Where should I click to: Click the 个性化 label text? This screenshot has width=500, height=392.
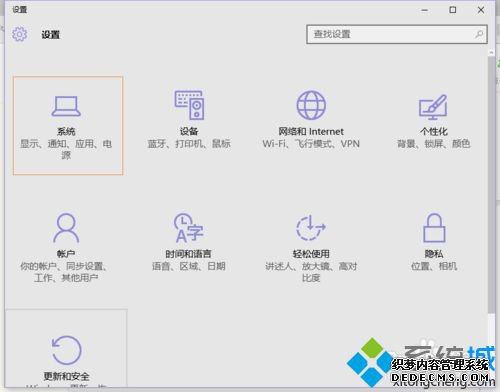[434, 132]
